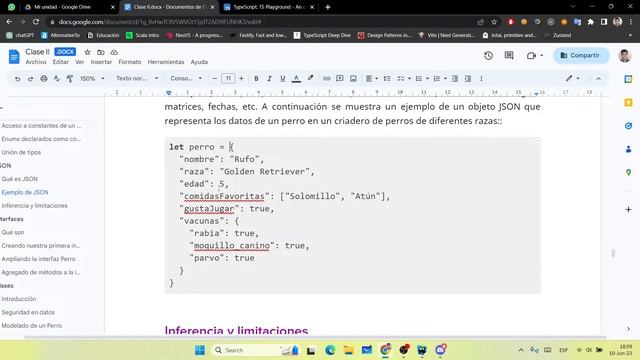Increase the font size
This screenshot has height=360, width=640.
click(241, 78)
